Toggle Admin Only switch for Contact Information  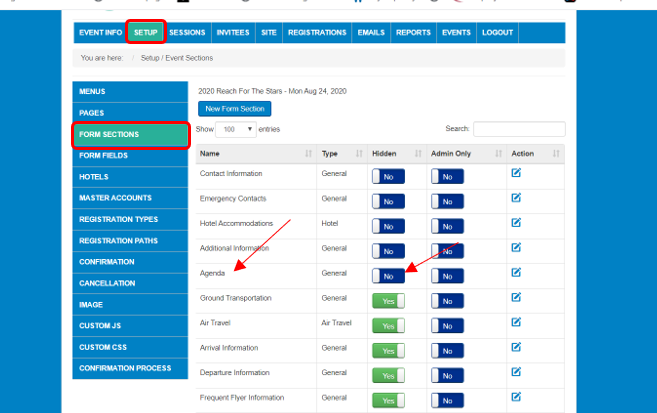pyautogui.click(x=448, y=176)
